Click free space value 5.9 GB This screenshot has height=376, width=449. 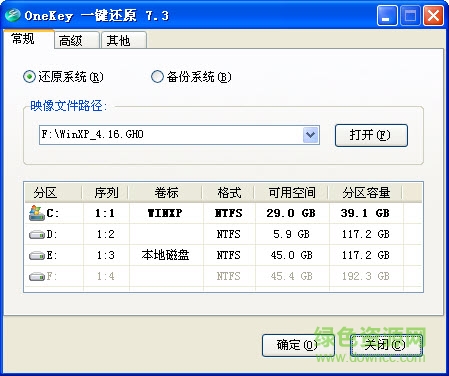point(291,234)
